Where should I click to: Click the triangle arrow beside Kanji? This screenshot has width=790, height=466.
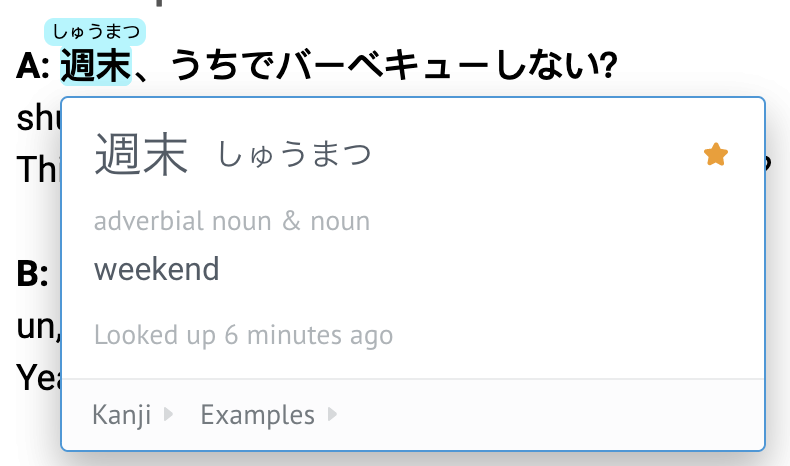pos(168,414)
